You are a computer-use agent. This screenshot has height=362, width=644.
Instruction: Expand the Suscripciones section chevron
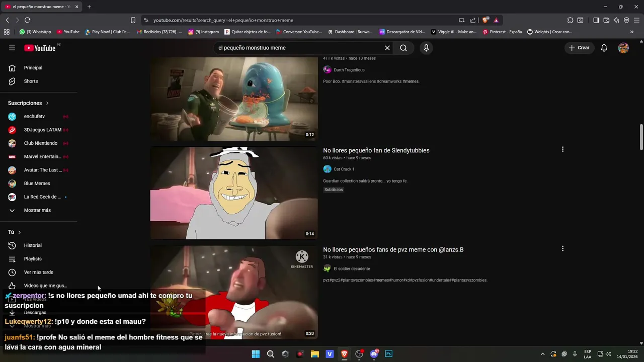point(47,103)
